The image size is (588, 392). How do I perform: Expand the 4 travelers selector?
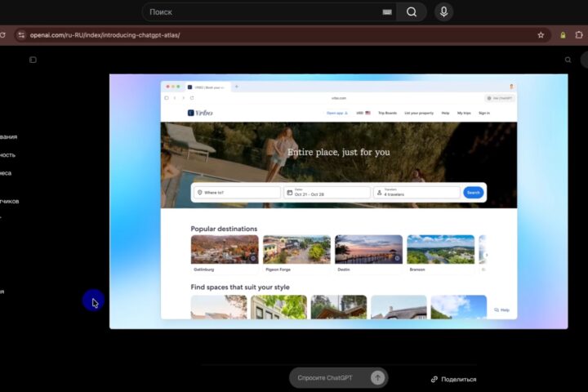click(x=416, y=193)
